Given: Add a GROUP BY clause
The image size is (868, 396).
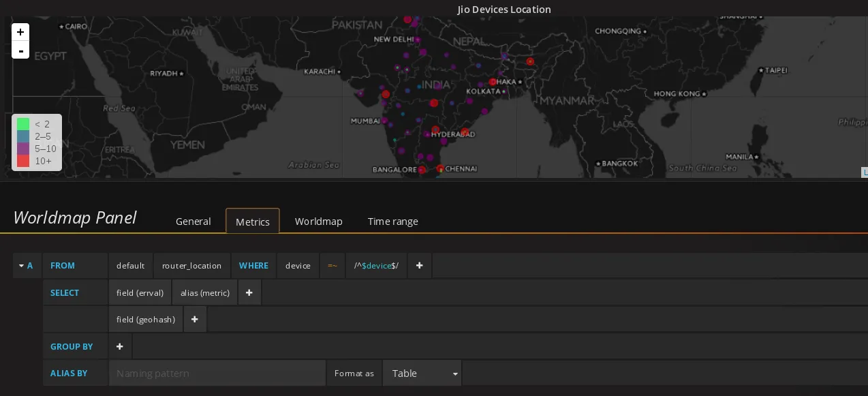Looking at the screenshot, I should coord(120,346).
